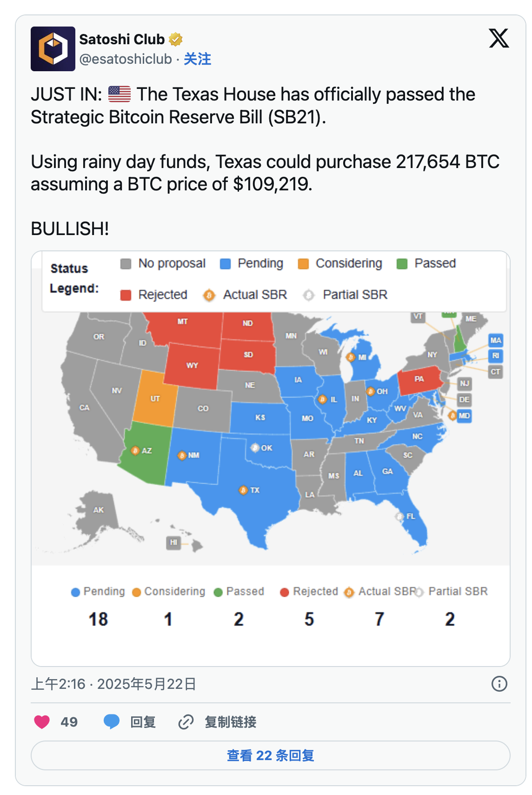
Task: View all 22 replies button
Action: [270, 755]
